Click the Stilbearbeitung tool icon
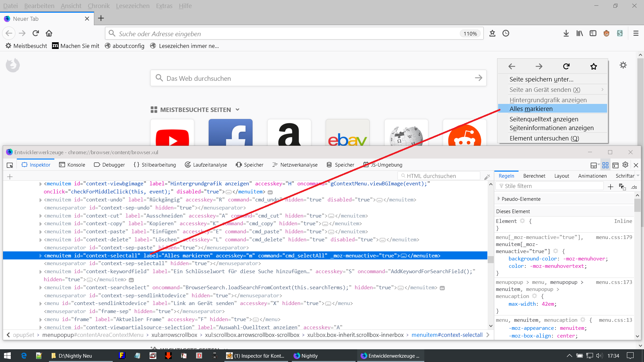Screen dimensions: 644x362 137,165
